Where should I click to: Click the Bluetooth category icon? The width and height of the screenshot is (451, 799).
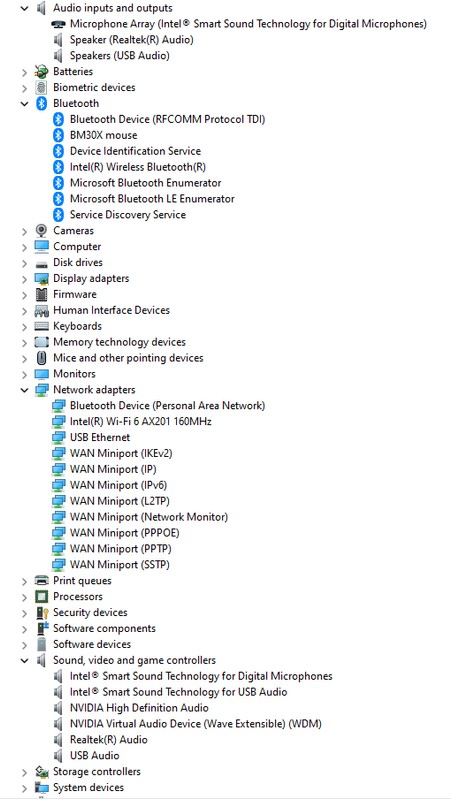[42, 103]
